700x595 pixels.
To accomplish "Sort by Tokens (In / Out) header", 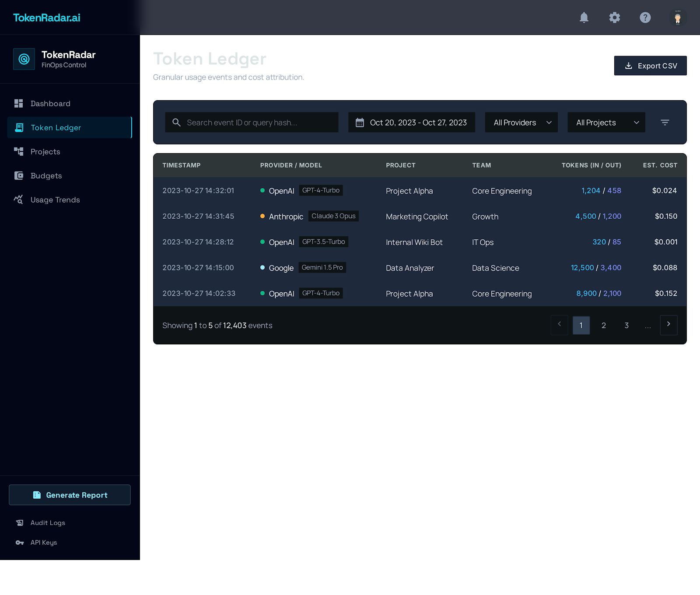I will 591,165.
